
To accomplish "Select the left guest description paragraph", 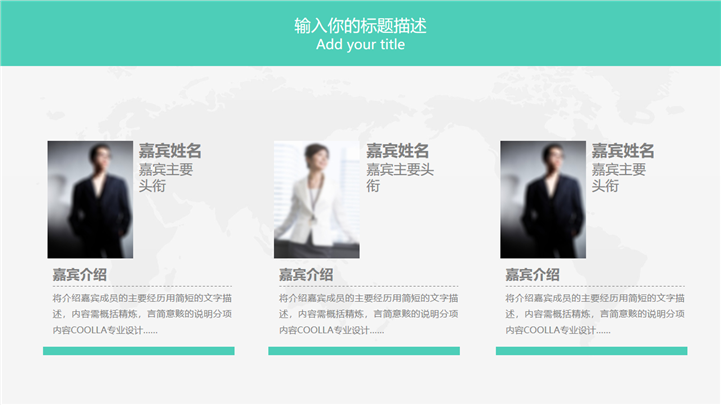I will click(x=142, y=314).
